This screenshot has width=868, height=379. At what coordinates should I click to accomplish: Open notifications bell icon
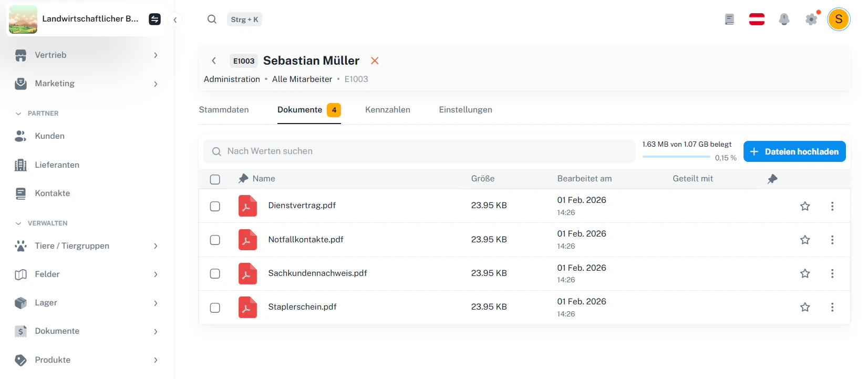(x=784, y=19)
